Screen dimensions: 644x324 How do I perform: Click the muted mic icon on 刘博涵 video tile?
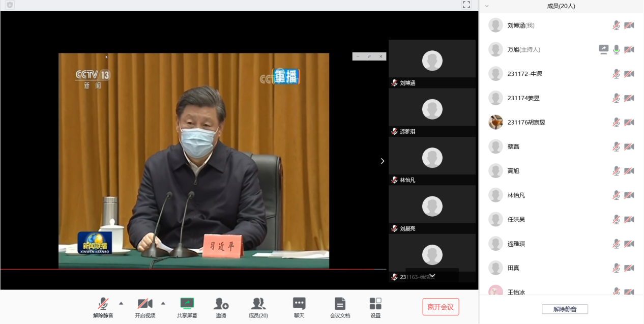(x=394, y=83)
